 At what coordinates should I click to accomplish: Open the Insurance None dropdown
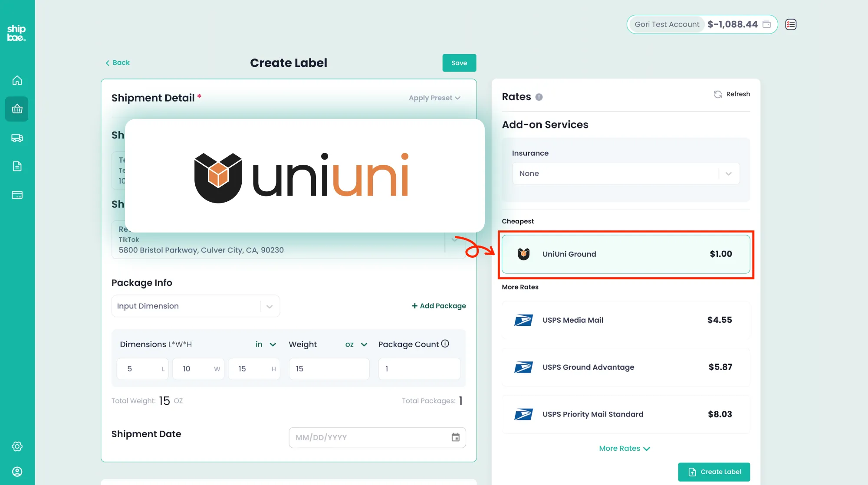pos(626,174)
